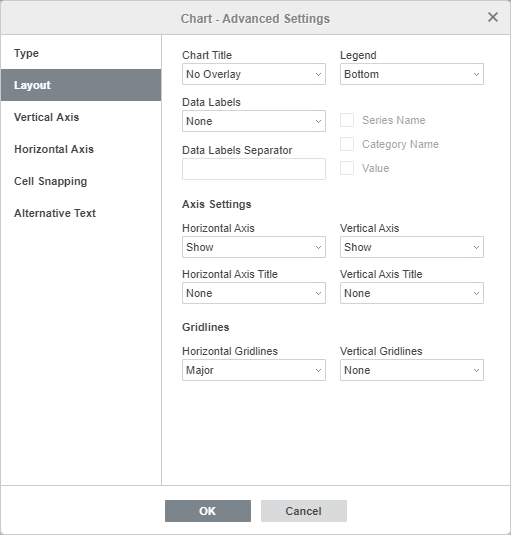The height and width of the screenshot is (535, 511).
Task: Enable the Series Name checkbox
Action: (x=347, y=120)
